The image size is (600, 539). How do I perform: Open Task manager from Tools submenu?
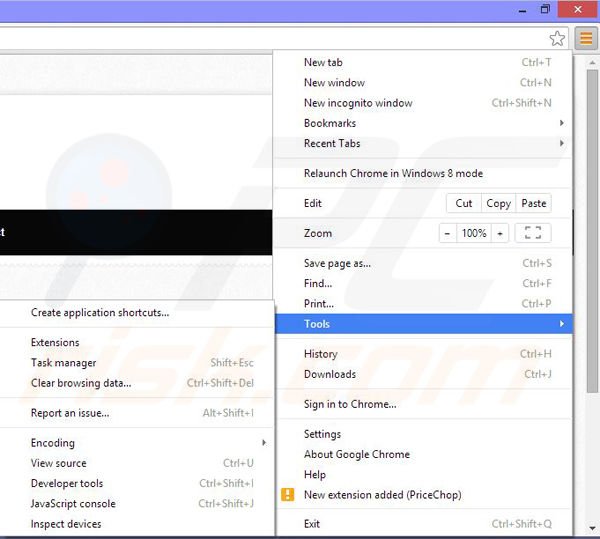[137, 363]
